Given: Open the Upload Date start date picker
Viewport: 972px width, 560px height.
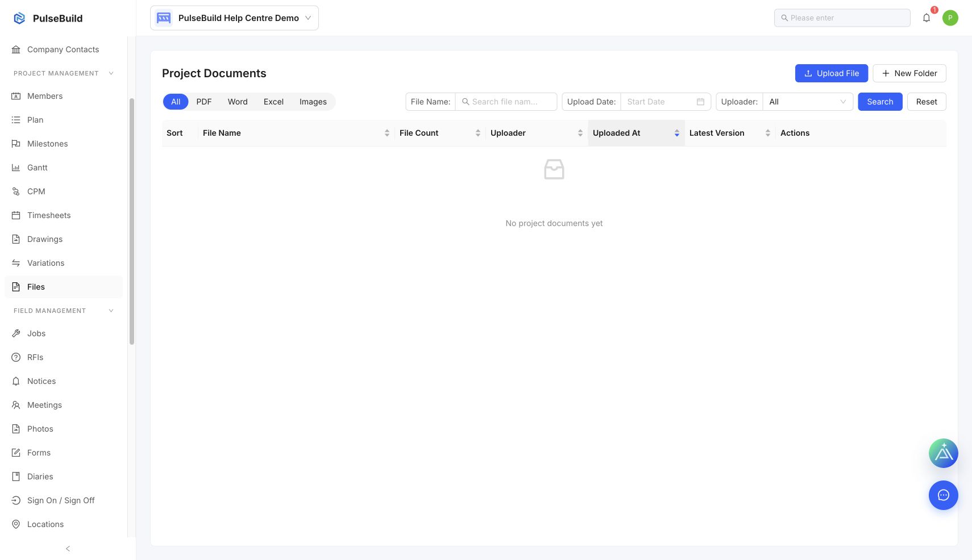Looking at the screenshot, I should 666,102.
